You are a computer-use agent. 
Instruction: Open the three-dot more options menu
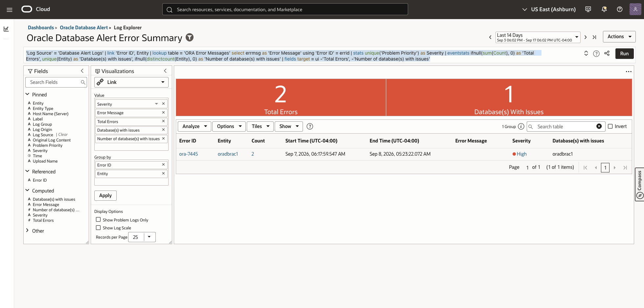[x=629, y=71]
